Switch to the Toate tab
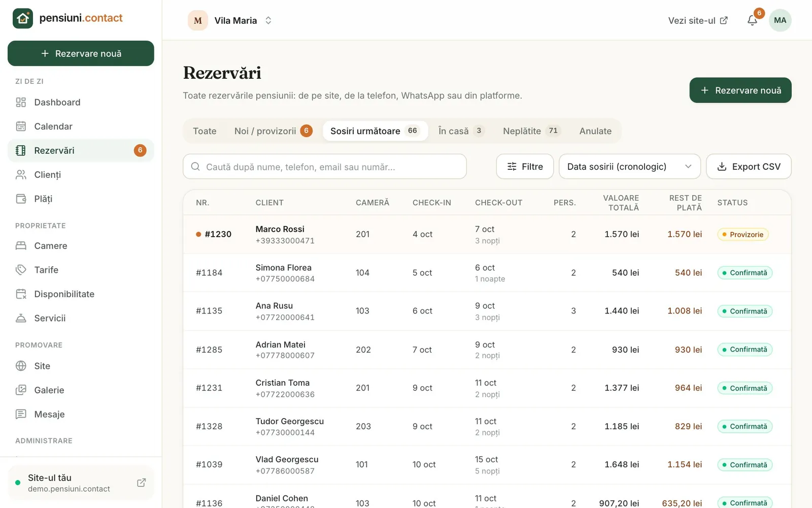This screenshot has width=812, height=508. click(205, 131)
